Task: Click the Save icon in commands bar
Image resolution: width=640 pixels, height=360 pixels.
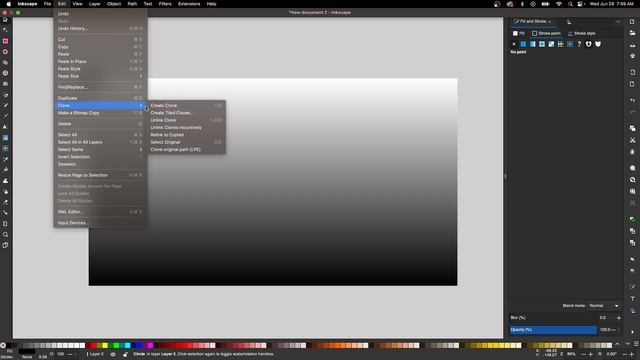Action: 632,44
